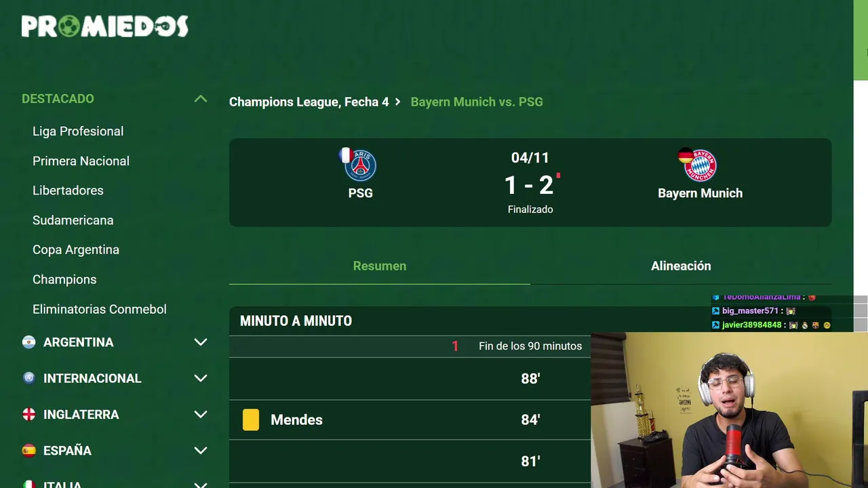
Task: Click the Argentina flag icon in the sidebar
Action: 28,342
